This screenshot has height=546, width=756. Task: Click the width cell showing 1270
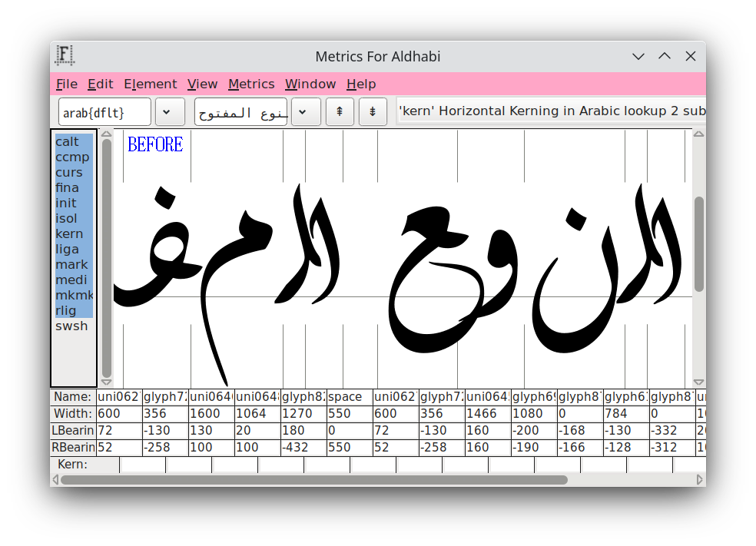pos(303,414)
